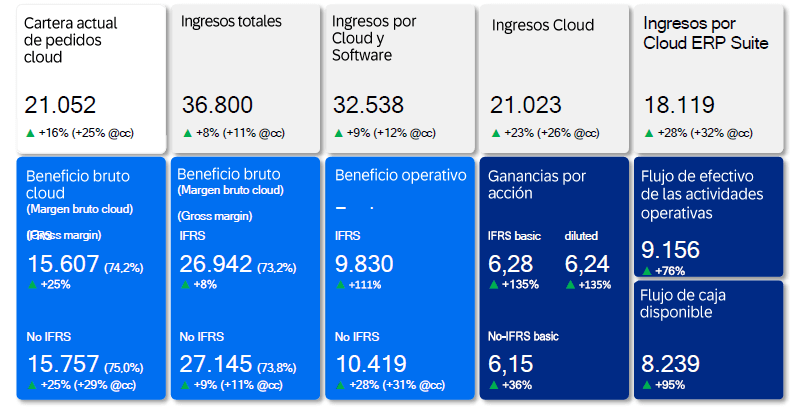
Task: Click green arrow beside +23% (+26% @cc)
Action: coord(495,132)
